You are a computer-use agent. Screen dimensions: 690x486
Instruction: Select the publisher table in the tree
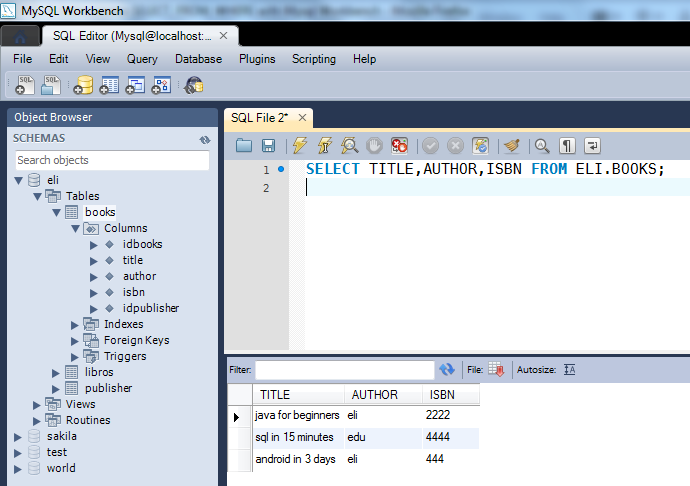[x=108, y=388]
